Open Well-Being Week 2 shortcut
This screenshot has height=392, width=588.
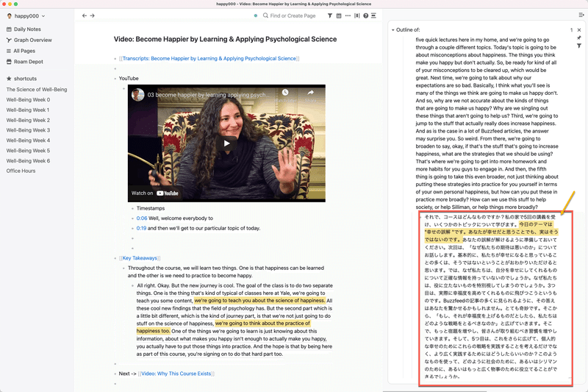[x=28, y=120]
